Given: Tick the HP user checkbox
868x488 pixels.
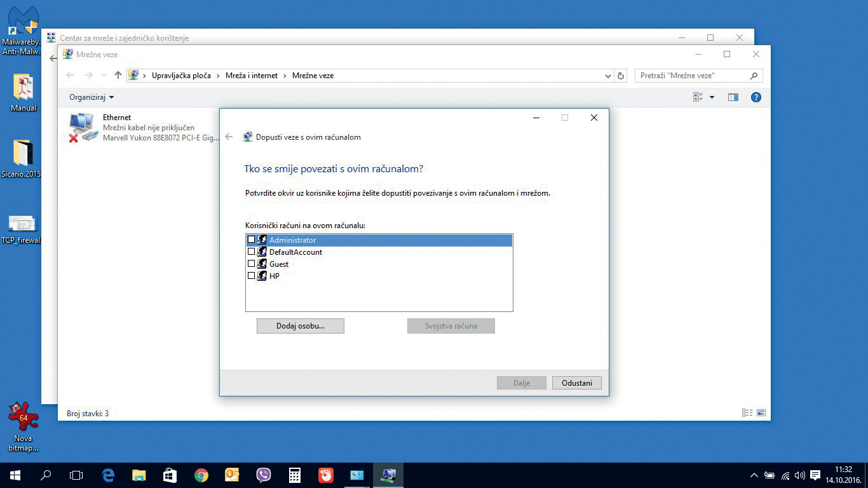Looking at the screenshot, I should (252, 276).
